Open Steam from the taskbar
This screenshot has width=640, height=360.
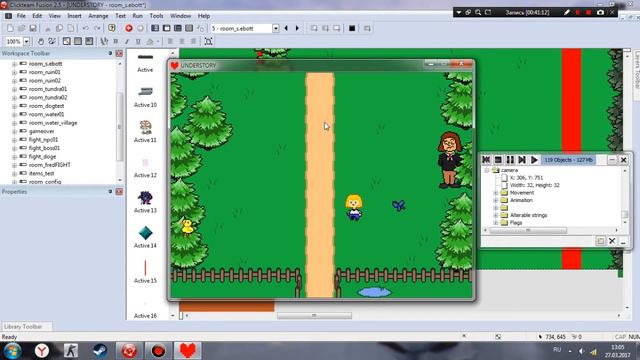pyautogui.click(x=100, y=351)
